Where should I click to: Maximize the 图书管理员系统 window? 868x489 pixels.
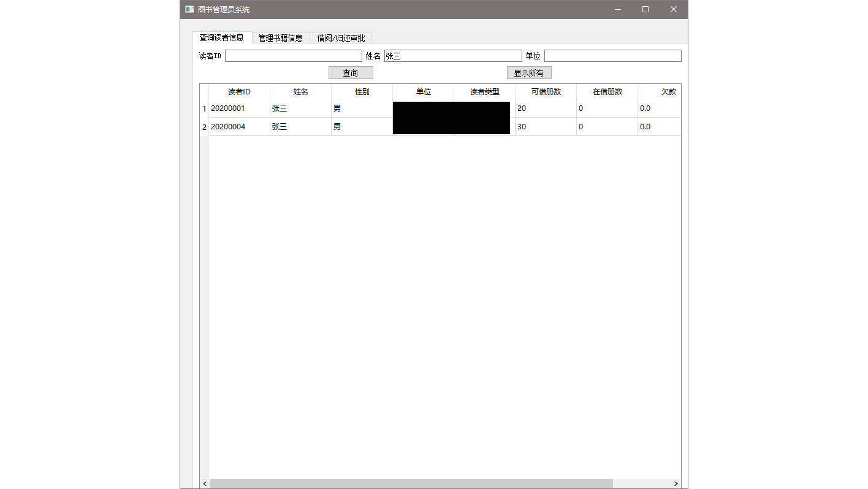point(645,9)
